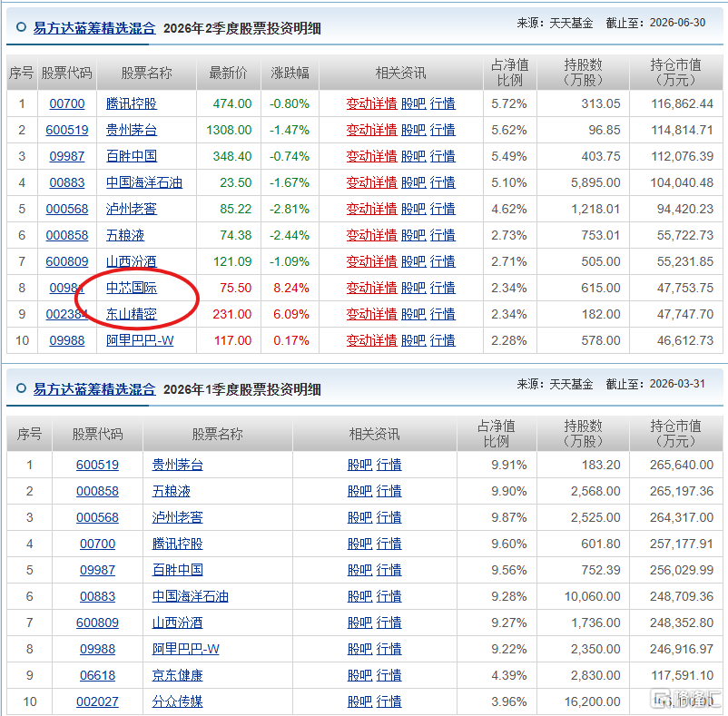The width and height of the screenshot is (728, 716).
Task: Open 变动详情 for 腾讯控股
Action: tap(371, 103)
